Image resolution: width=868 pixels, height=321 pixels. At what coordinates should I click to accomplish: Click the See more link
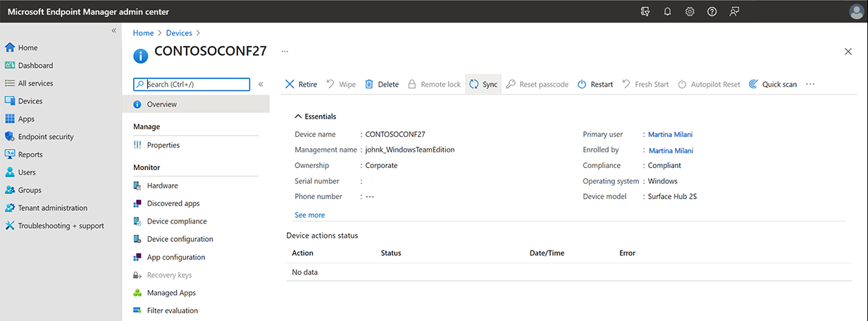[x=310, y=215]
